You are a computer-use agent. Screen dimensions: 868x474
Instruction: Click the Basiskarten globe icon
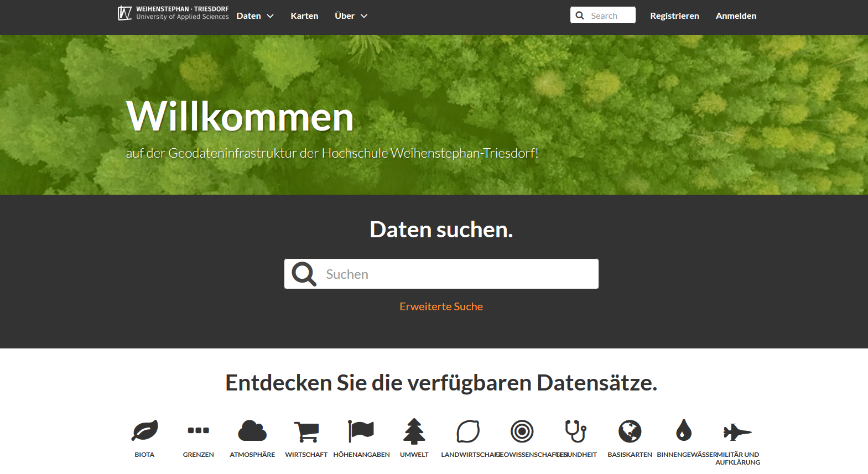click(x=630, y=431)
